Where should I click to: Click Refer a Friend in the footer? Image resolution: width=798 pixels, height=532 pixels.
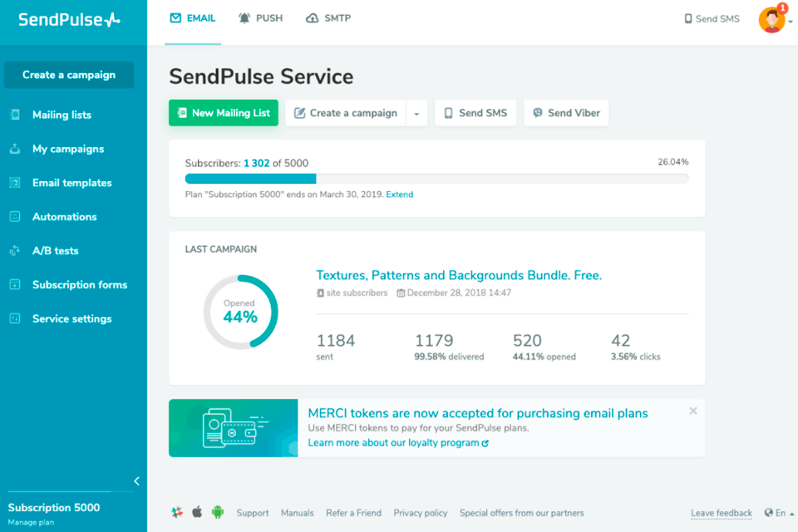[x=354, y=513]
